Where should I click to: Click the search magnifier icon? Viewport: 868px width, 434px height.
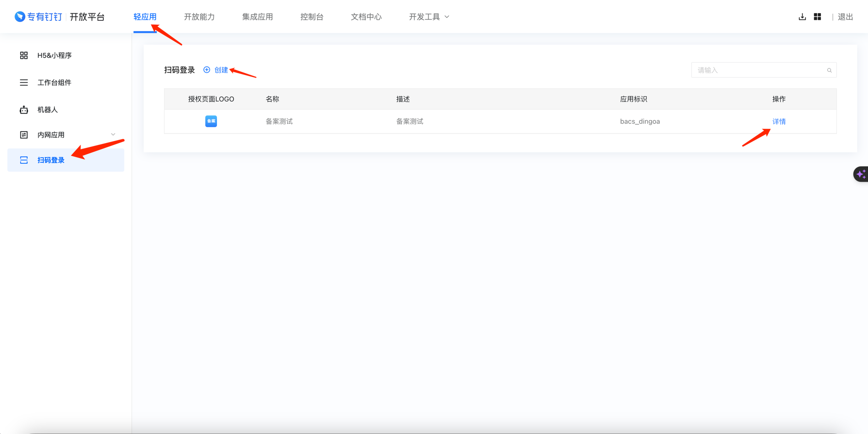829,70
